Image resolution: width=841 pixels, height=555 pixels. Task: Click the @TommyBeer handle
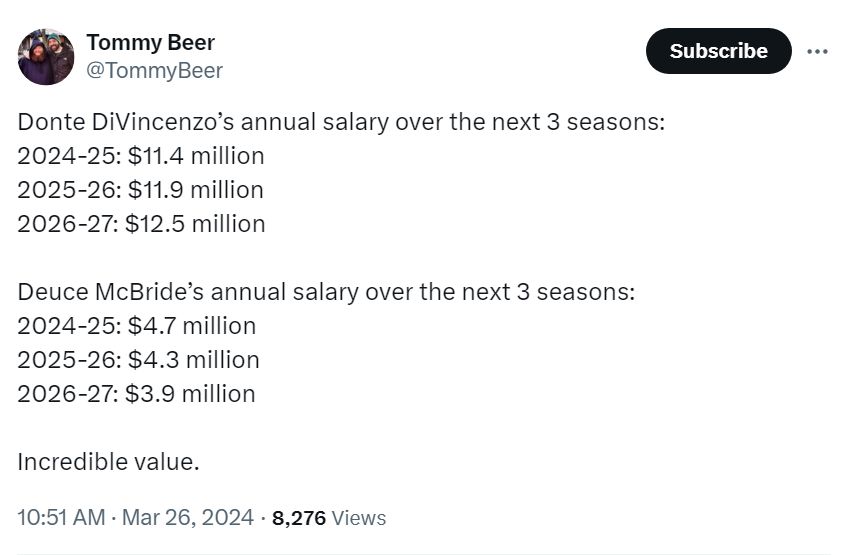154,70
